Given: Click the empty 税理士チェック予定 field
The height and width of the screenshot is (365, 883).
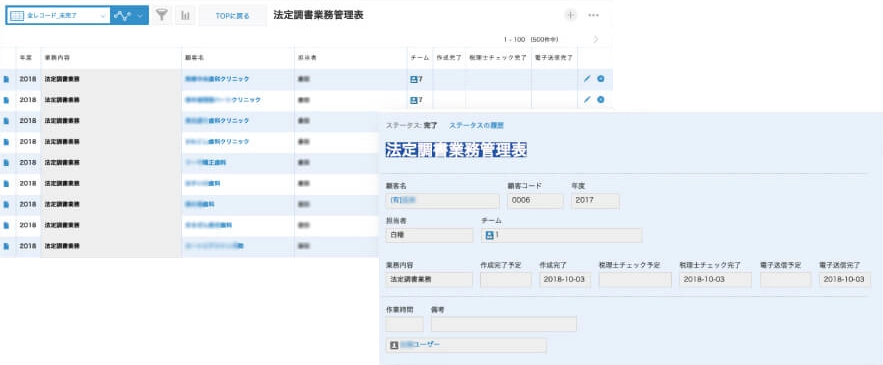Looking at the screenshot, I should (x=635, y=280).
